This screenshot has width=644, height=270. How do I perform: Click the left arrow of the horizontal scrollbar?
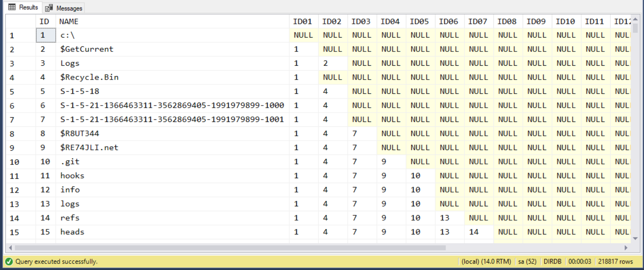coord(10,248)
